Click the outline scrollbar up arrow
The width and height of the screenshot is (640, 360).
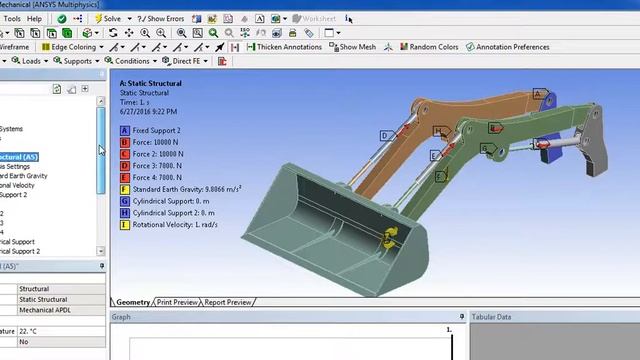[101, 101]
